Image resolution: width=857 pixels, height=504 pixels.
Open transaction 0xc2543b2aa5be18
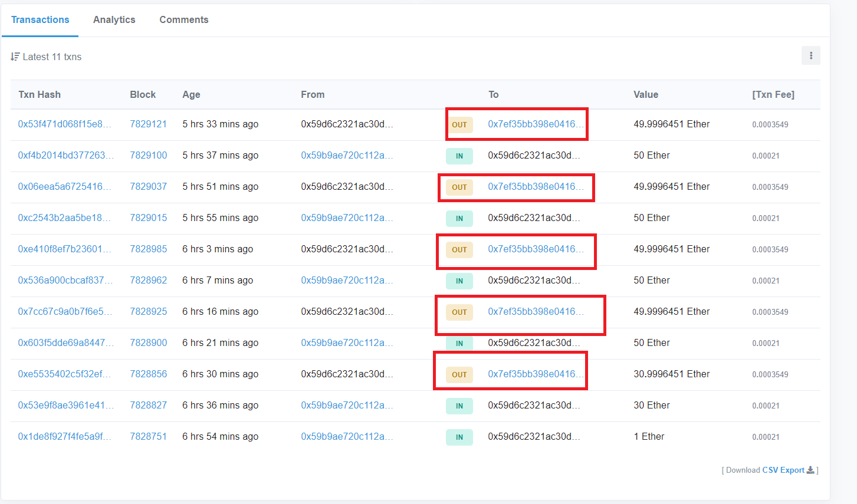[65, 218]
